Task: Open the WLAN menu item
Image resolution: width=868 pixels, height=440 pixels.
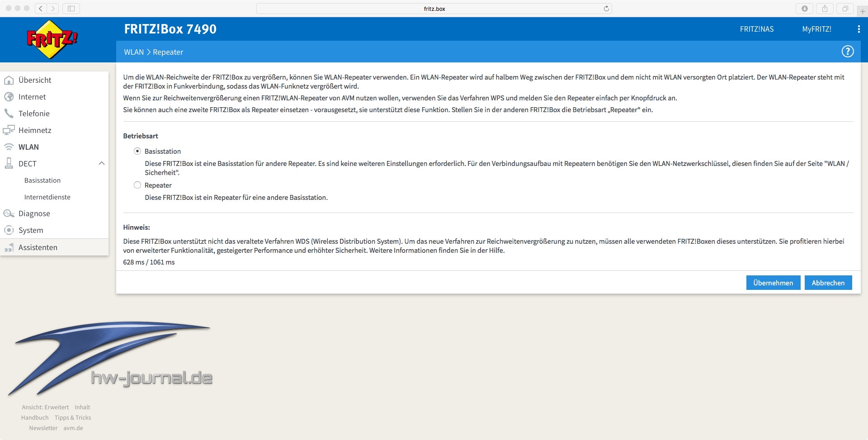Action: (x=28, y=147)
